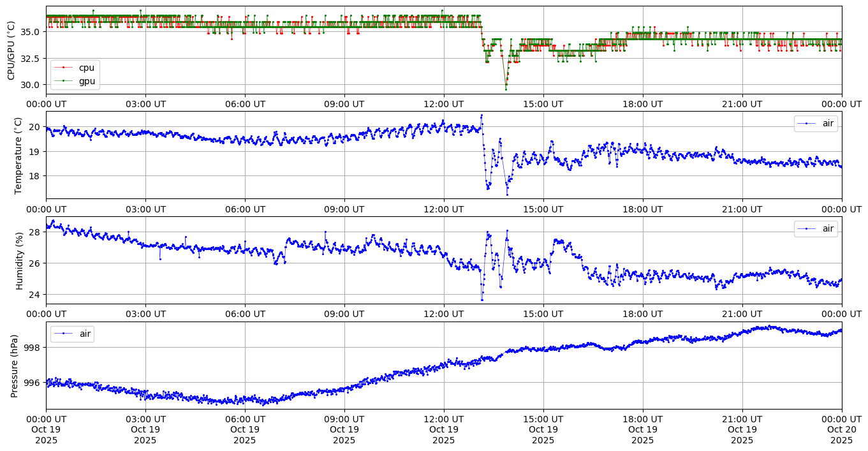This screenshot has width=868, height=451.
Task: Click the Humidity (%) y-axis label
Action: 18,260
